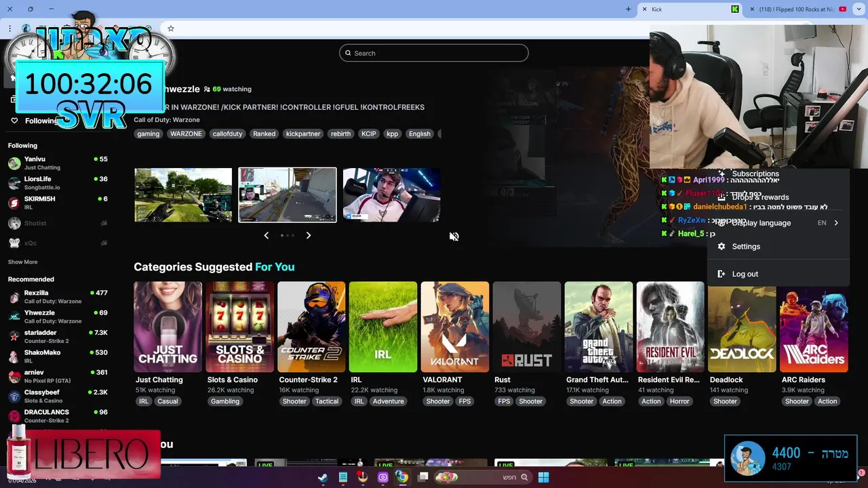
Task: Open LiorsLife channel avatar in sidebar
Action: tap(14, 183)
